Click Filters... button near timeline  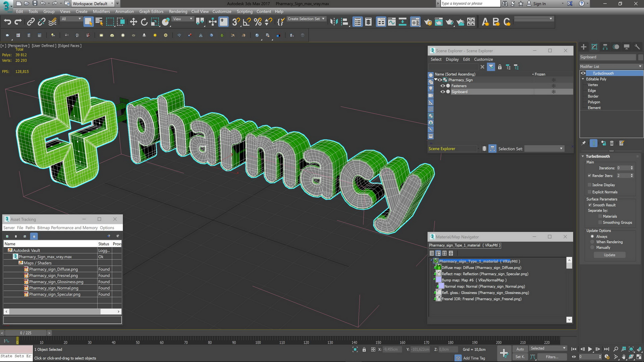(x=552, y=357)
